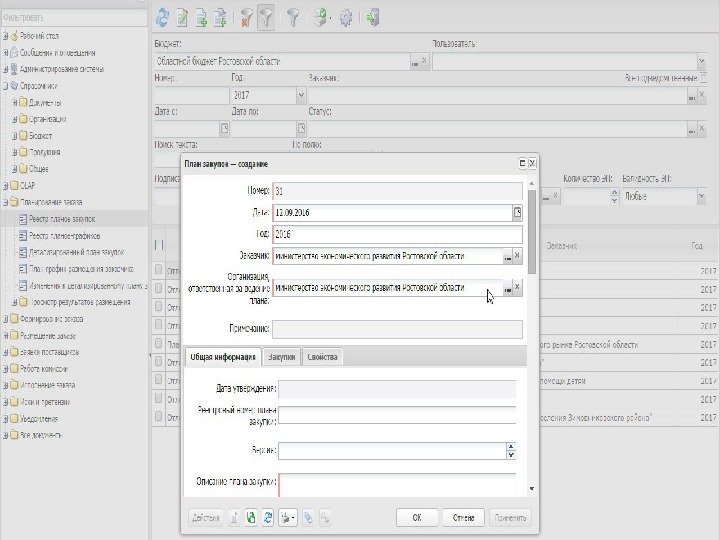720x540 pixels.
Task: Click the paperclip attachments icon in dialog
Action: (x=308, y=518)
